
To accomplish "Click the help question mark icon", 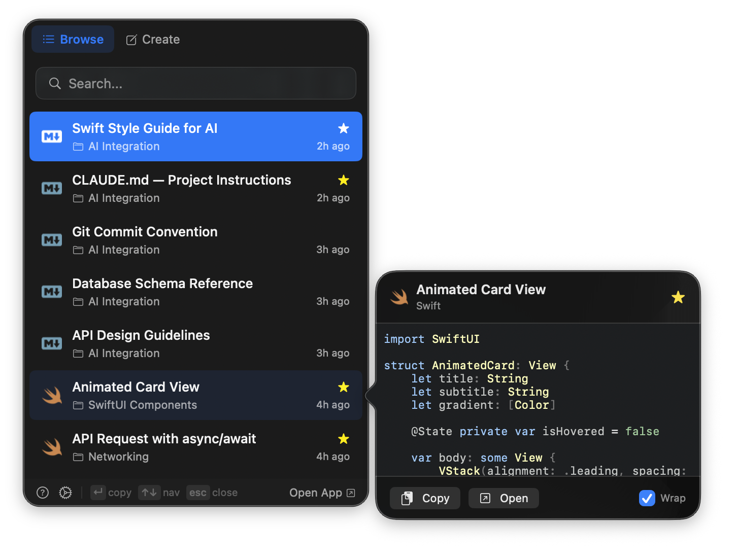I will (x=43, y=493).
